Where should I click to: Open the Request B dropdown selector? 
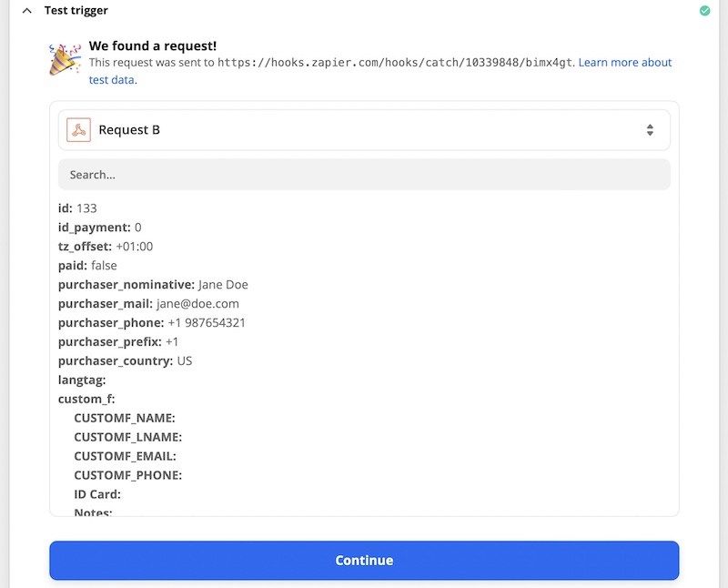pos(364,129)
